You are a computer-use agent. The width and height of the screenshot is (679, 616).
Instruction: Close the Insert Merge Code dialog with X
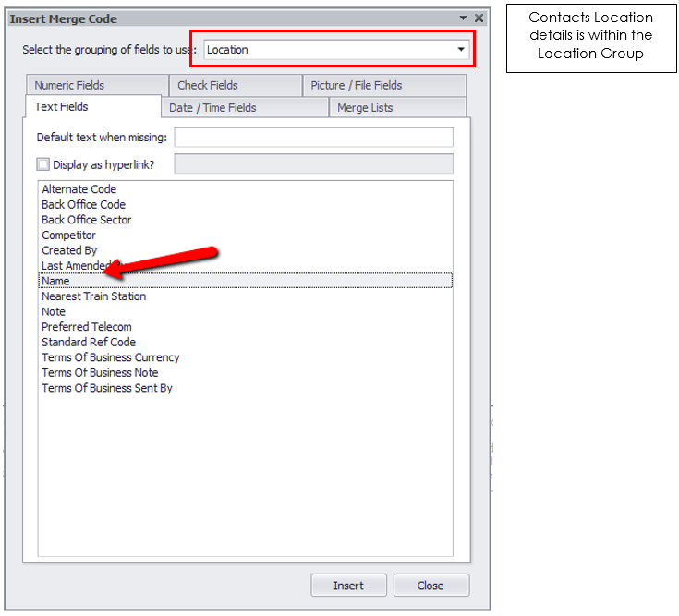pyautogui.click(x=479, y=18)
